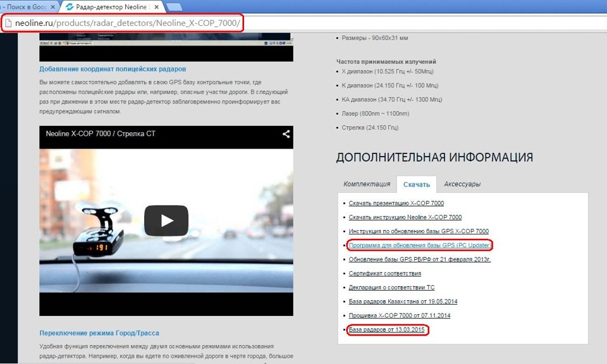
Task: Select the Скачать tab
Action: click(x=417, y=185)
